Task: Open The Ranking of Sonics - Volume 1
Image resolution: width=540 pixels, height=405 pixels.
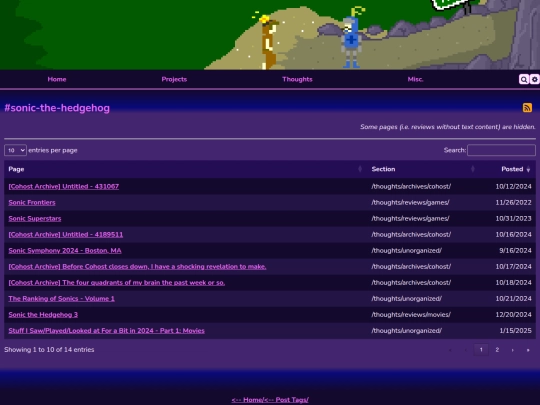Action: (62, 299)
